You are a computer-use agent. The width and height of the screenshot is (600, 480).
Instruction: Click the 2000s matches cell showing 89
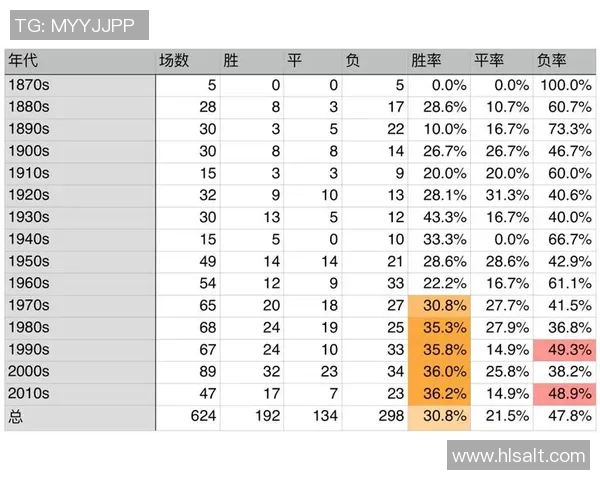[207, 370]
